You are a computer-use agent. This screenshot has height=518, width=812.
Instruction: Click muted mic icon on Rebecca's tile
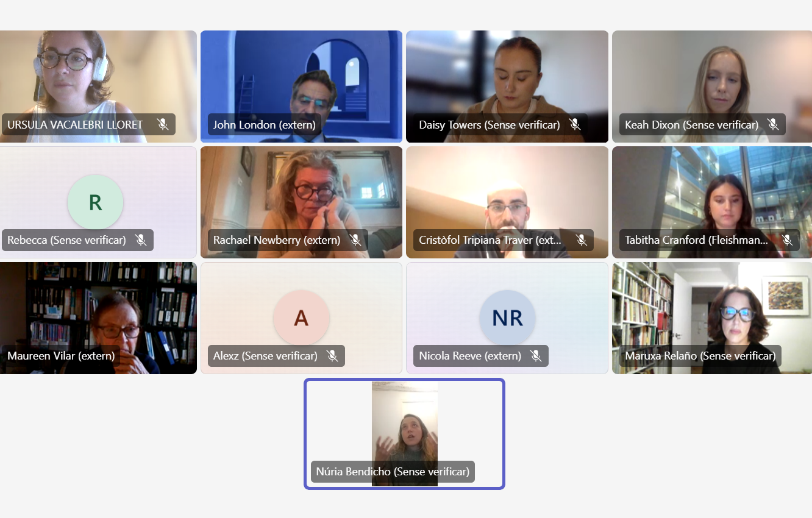pos(141,240)
